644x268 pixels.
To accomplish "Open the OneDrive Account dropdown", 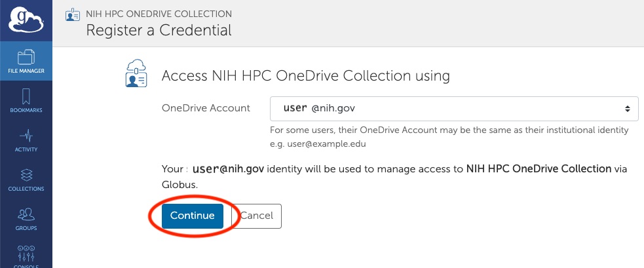I will [x=454, y=108].
